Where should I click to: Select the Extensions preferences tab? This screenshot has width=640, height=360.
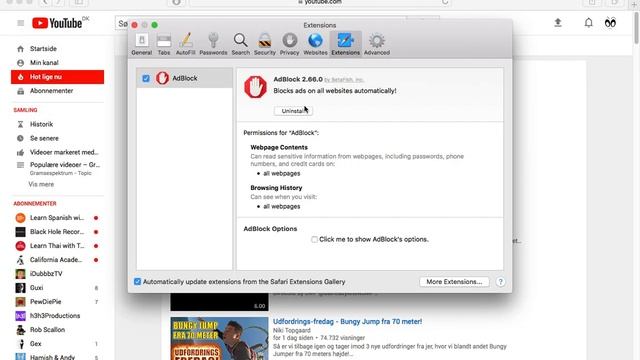[345, 44]
